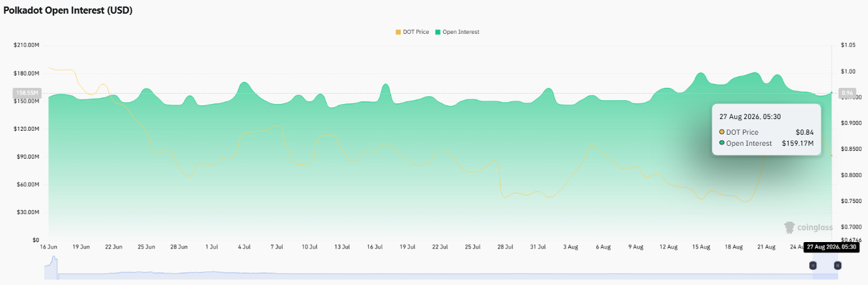Click the 22 Jun date label
The width and height of the screenshot is (868, 285).
[113, 247]
